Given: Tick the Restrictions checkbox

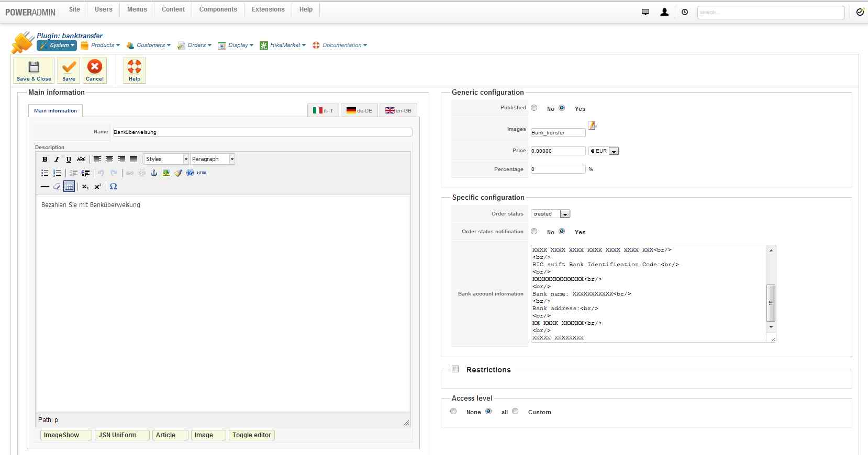Looking at the screenshot, I should click(x=455, y=369).
